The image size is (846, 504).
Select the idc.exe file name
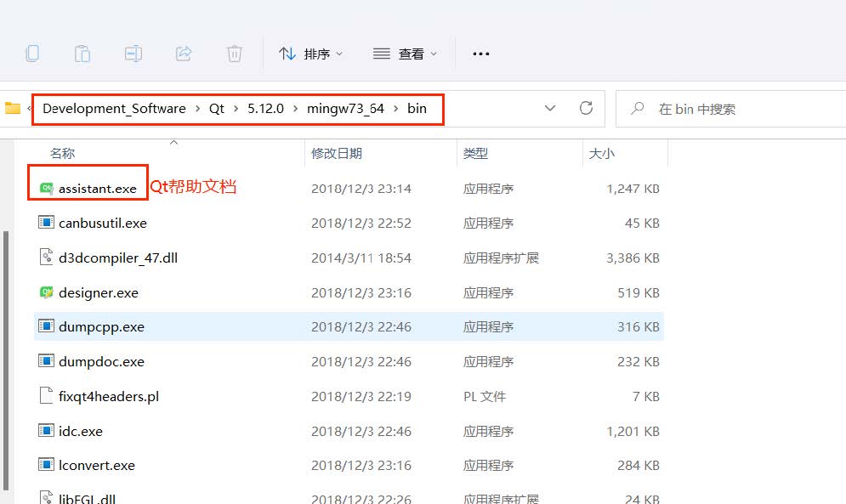(x=81, y=431)
